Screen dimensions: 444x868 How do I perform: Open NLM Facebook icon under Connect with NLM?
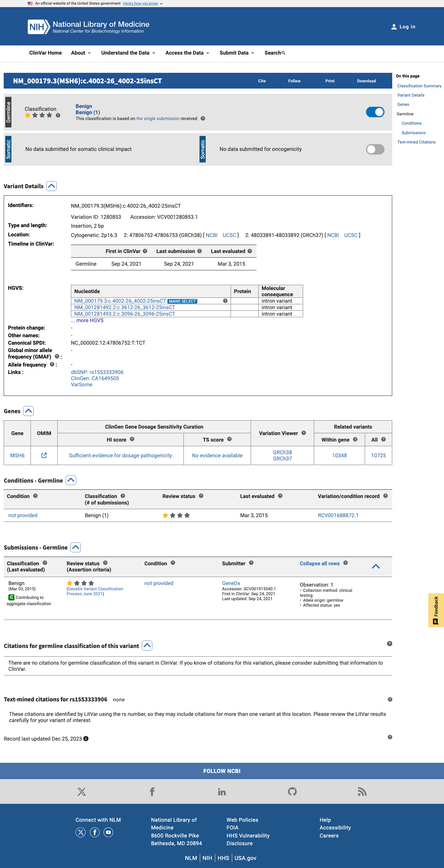[95, 833]
